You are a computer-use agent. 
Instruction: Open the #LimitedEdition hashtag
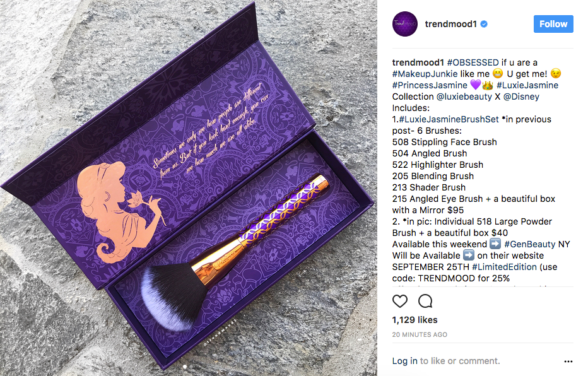tap(504, 267)
